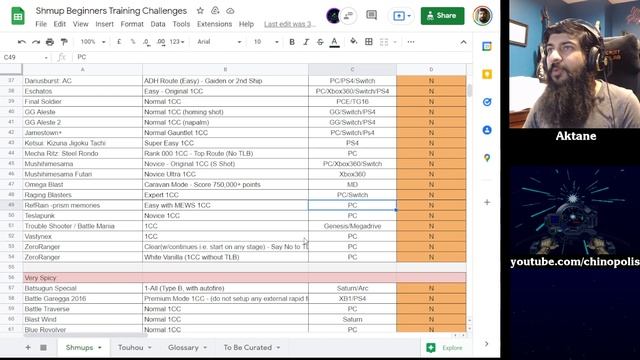Open the text color picker
Viewport: 640px width, 360px height.
[x=334, y=42]
